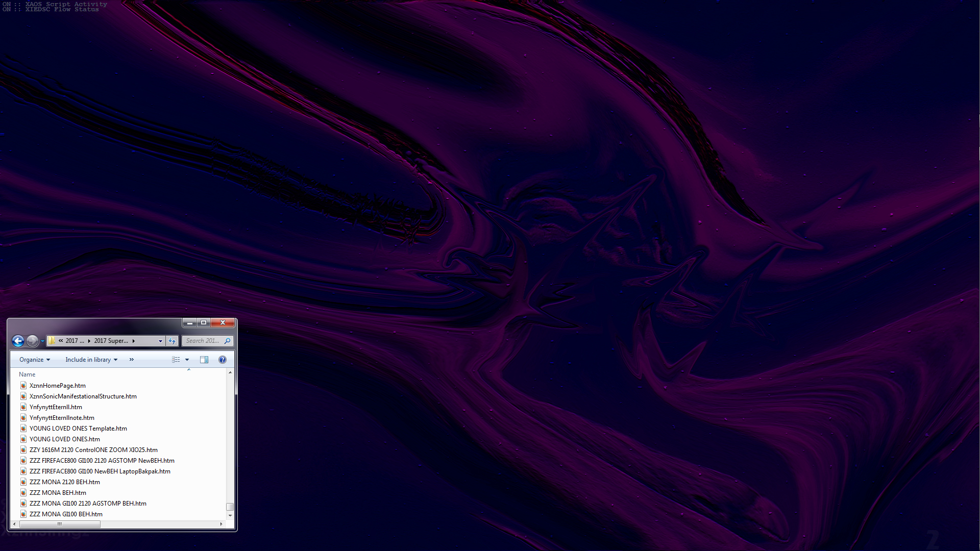980x551 pixels.
Task: Open the Include in library menu
Action: tap(91, 360)
